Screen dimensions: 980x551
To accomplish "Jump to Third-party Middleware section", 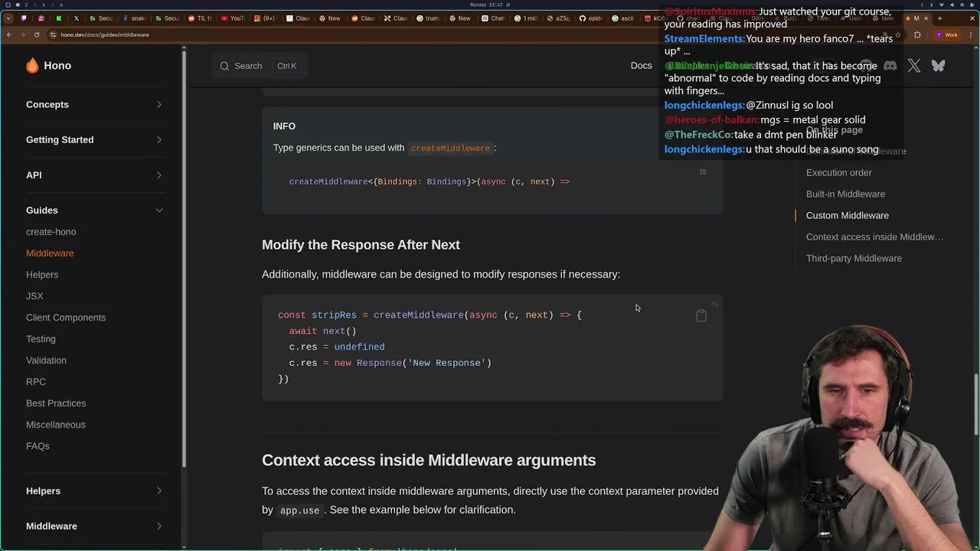I will tap(854, 259).
